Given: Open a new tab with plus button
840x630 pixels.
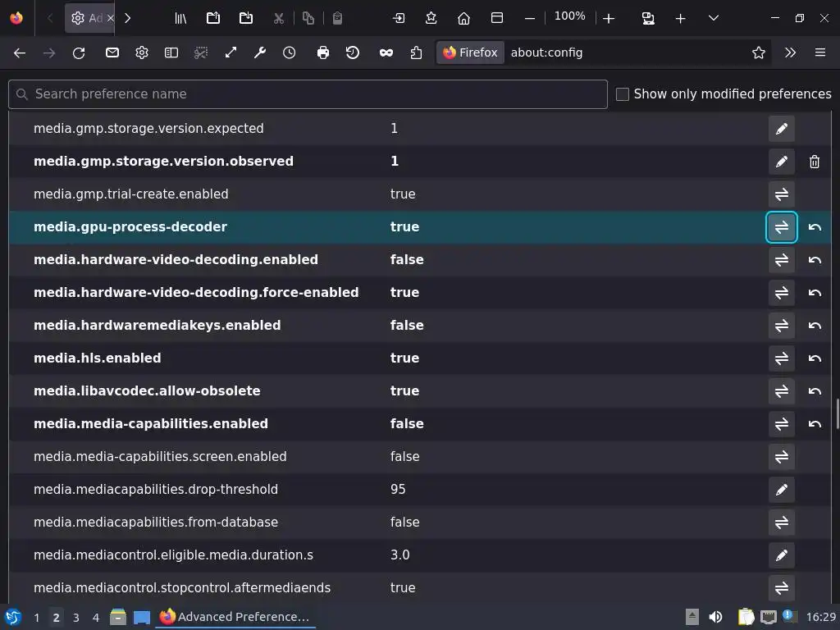Looking at the screenshot, I should (x=680, y=18).
